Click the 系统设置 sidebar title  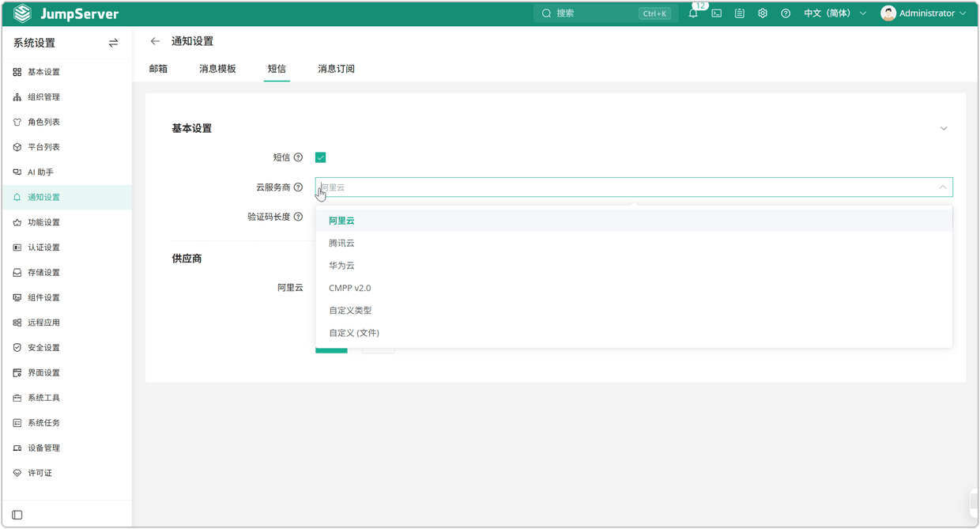pos(34,43)
